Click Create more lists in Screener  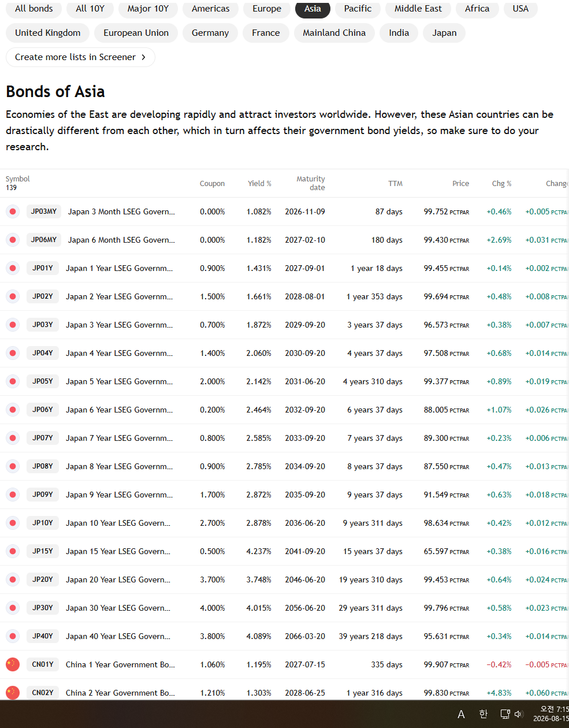pos(80,57)
